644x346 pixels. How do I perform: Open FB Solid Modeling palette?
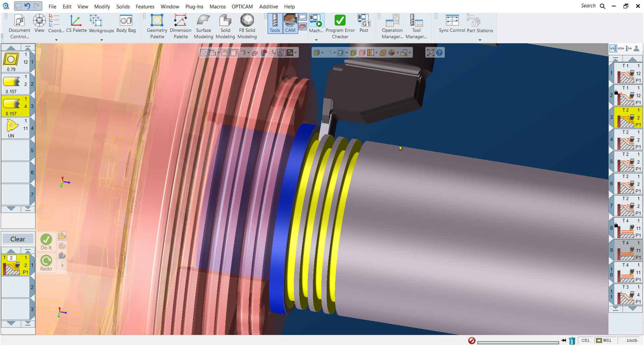click(247, 27)
